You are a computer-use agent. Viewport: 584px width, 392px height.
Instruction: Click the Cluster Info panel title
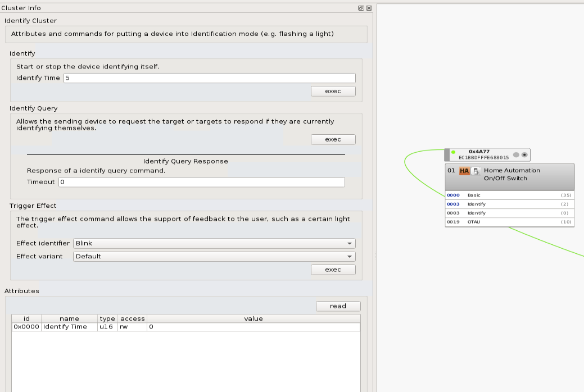tap(21, 8)
